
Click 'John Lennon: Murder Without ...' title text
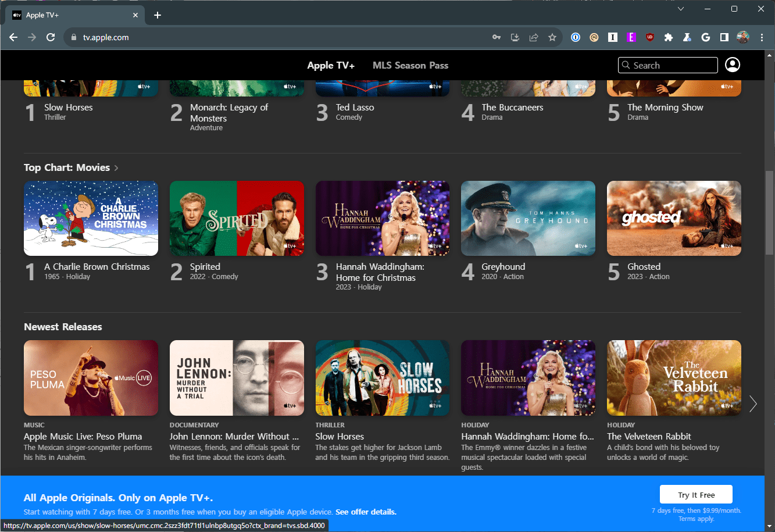235,436
